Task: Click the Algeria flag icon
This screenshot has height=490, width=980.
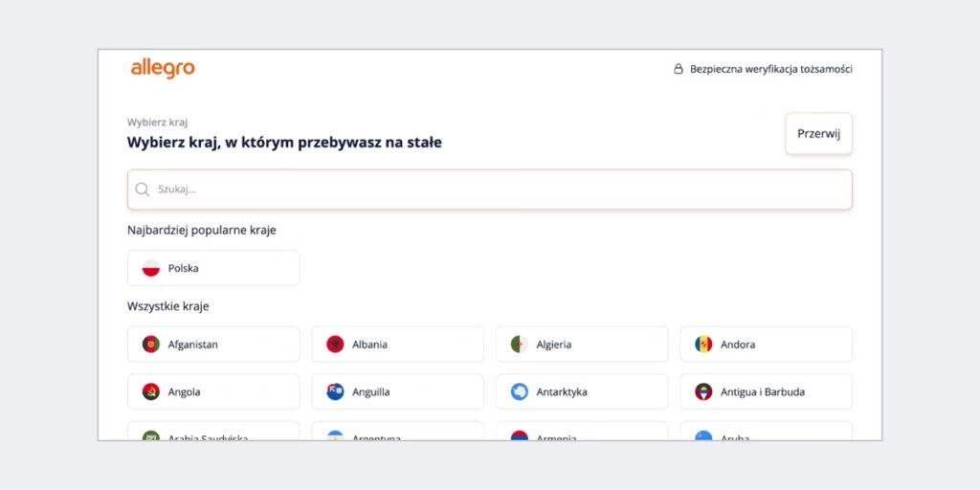Action: click(519, 345)
